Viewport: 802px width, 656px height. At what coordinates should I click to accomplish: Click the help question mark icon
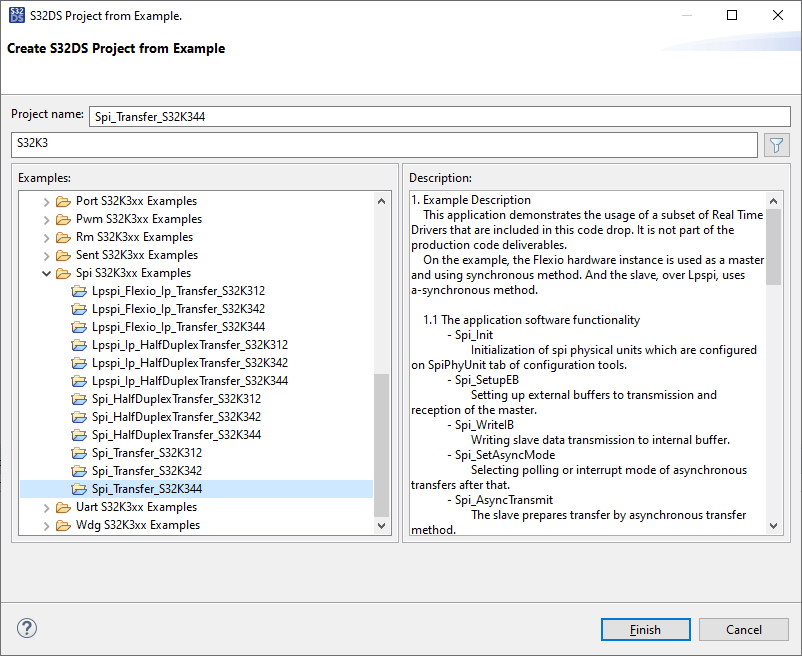[x=26, y=628]
